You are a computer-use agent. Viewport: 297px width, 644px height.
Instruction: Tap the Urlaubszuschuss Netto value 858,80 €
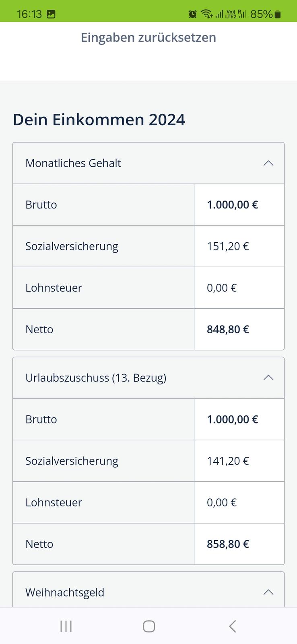point(228,544)
